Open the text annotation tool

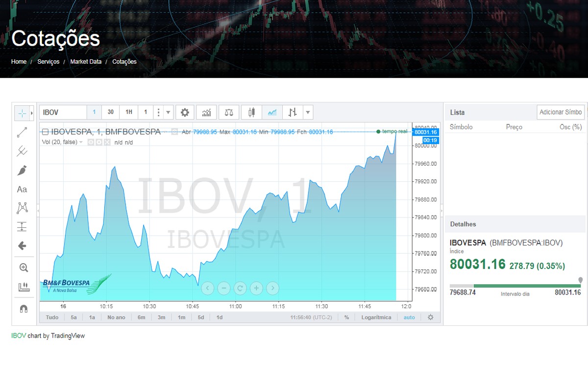coord(23,189)
